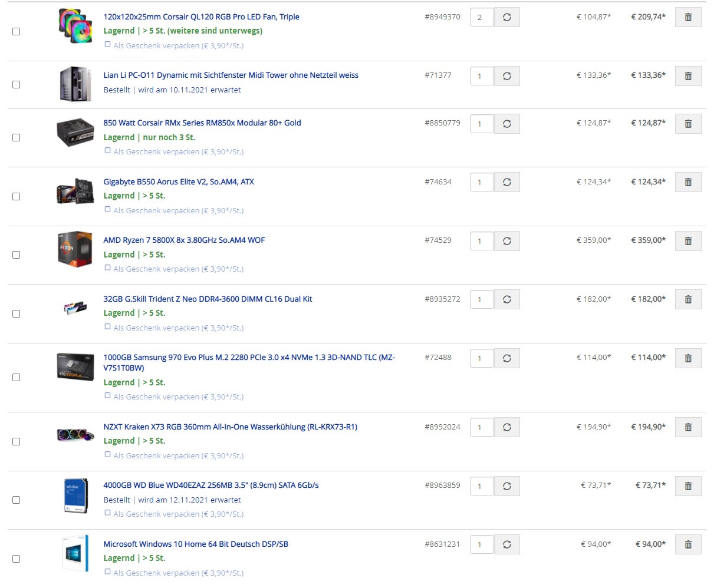The width and height of the screenshot is (717, 588).
Task: Refresh quantity for Corsair RM850x power supply
Action: pos(507,124)
